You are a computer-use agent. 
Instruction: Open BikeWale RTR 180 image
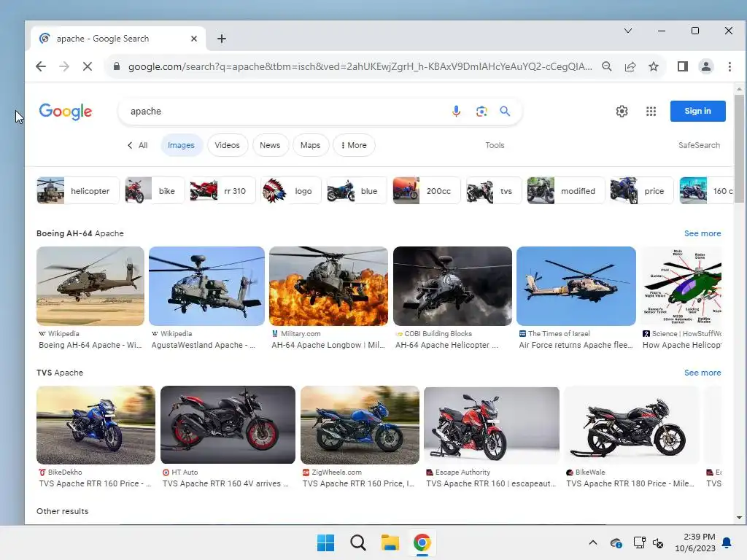[631, 425]
